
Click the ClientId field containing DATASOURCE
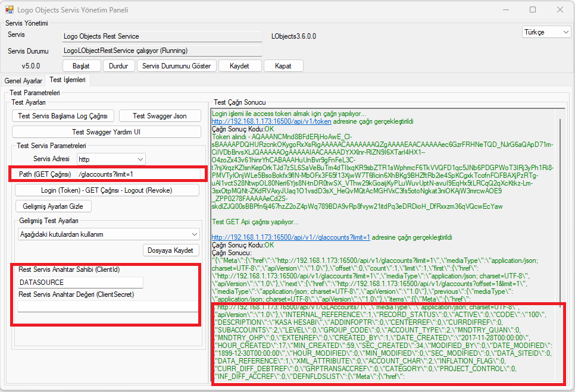(80, 283)
